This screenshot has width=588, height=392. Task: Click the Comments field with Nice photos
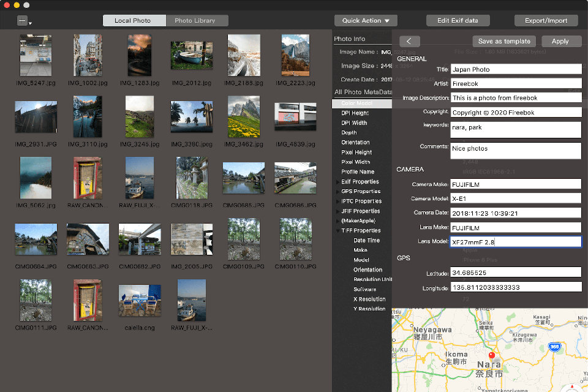[x=516, y=151]
